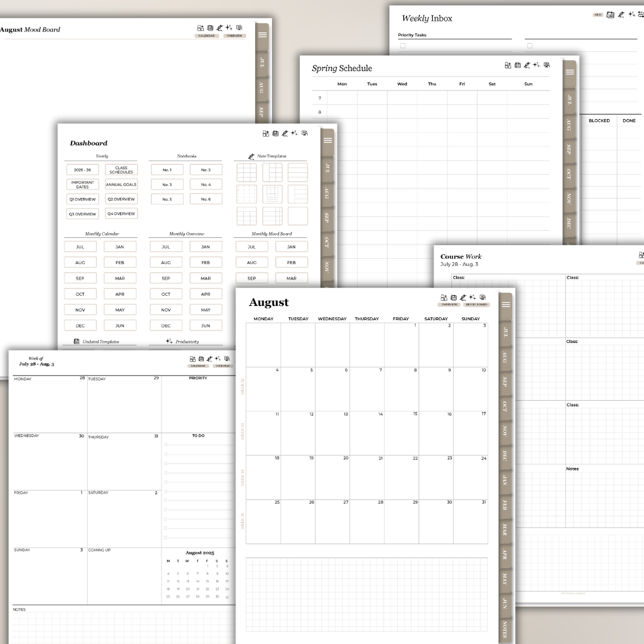
Task: Go to the NOTES side tab on the August page
Action: click(x=505, y=629)
